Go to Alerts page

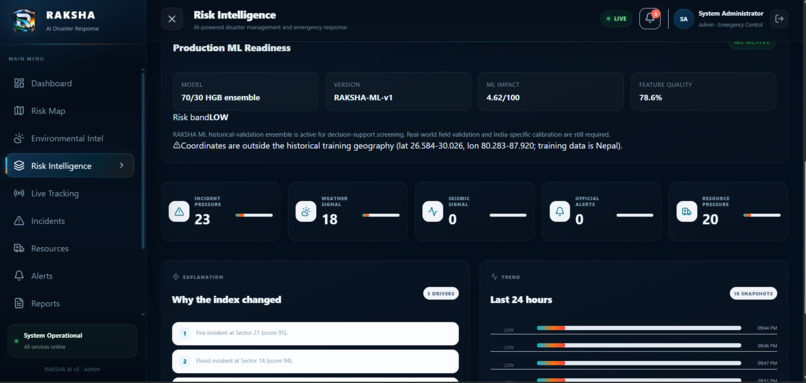pos(70,276)
